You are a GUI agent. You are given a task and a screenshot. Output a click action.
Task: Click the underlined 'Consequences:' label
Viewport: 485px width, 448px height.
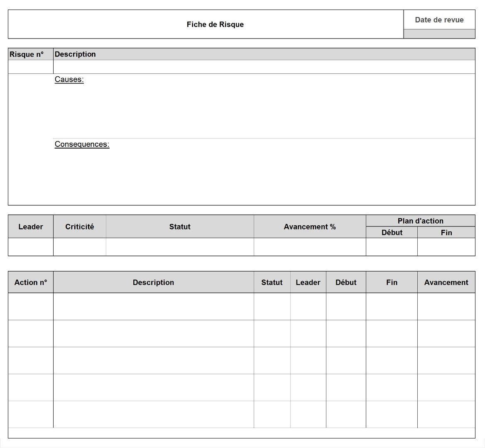click(x=82, y=144)
